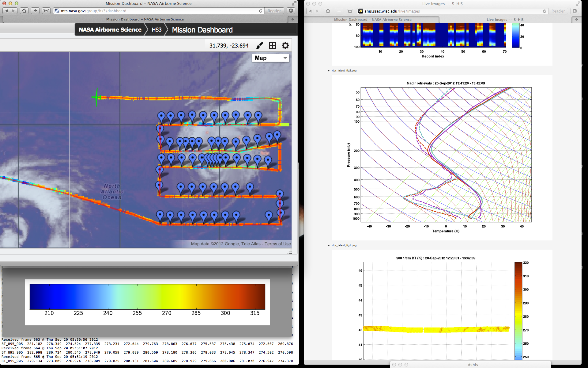588x368 pixels.
Task: Click the temperature color scale bar
Action: point(147,297)
